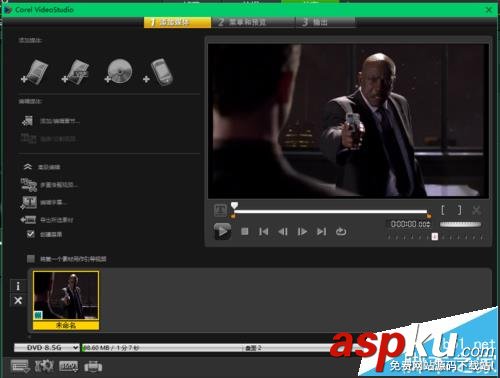Viewport: 500px width, 378px height.
Task: Open project settings list icon
Action: [20, 366]
